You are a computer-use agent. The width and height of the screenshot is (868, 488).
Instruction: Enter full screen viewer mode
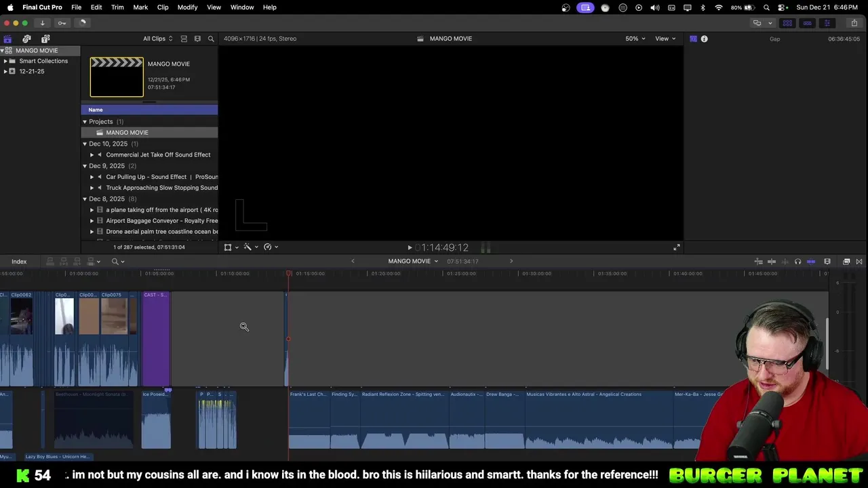click(x=676, y=247)
